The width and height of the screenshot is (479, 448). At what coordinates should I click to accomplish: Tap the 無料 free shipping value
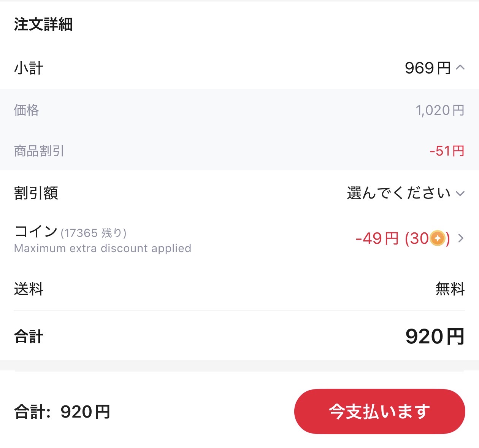coord(450,289)
